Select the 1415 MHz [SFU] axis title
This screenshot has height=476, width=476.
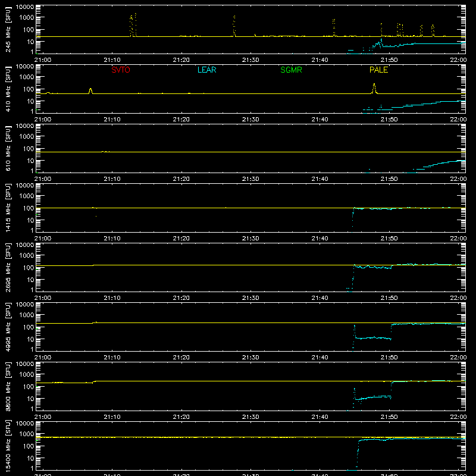pos(8,208)
